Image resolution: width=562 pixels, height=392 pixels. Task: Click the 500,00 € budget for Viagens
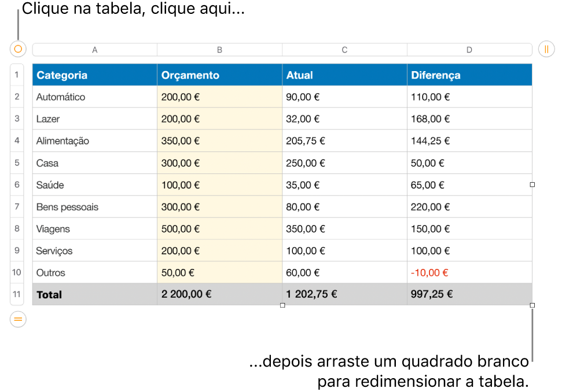(220, 228)
